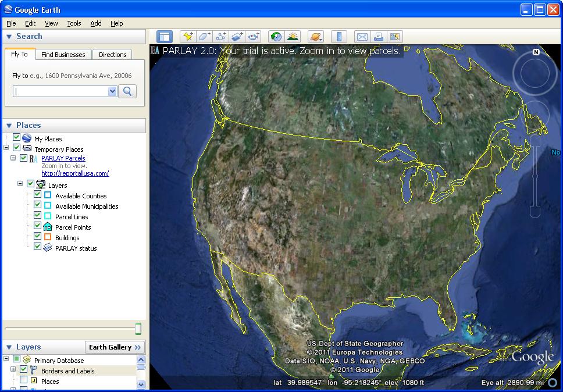
Task: Open the Fly To history dropdown
Action: 112,91
